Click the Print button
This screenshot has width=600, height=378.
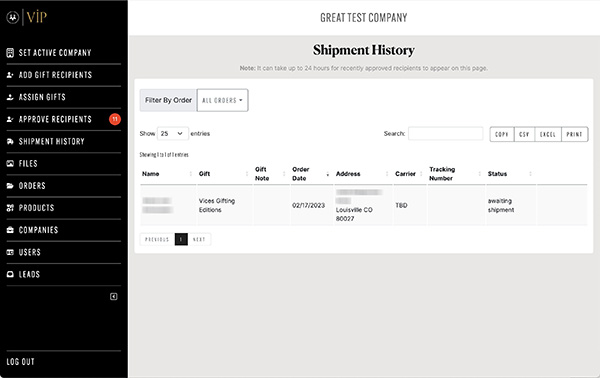pos(574,134)
